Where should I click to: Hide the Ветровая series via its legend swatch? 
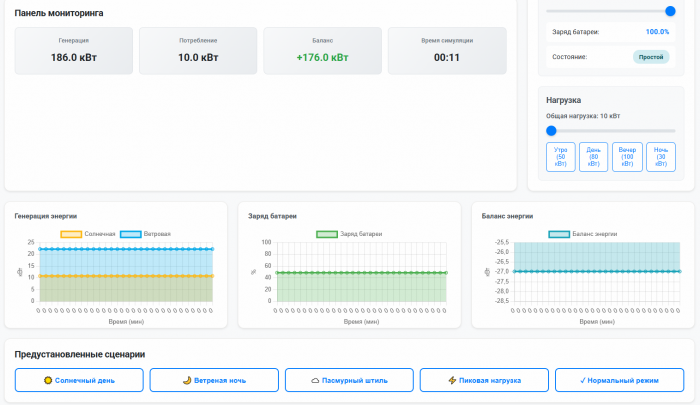click(130, 234)
